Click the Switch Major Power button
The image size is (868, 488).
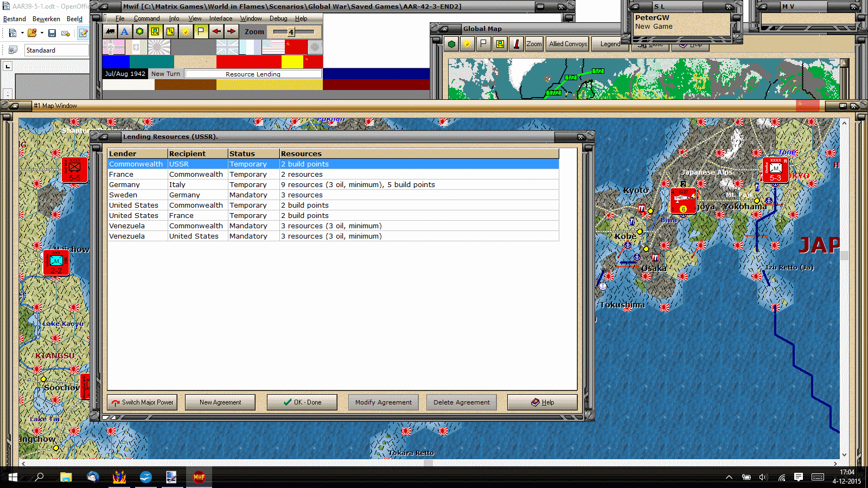[143, 402]
